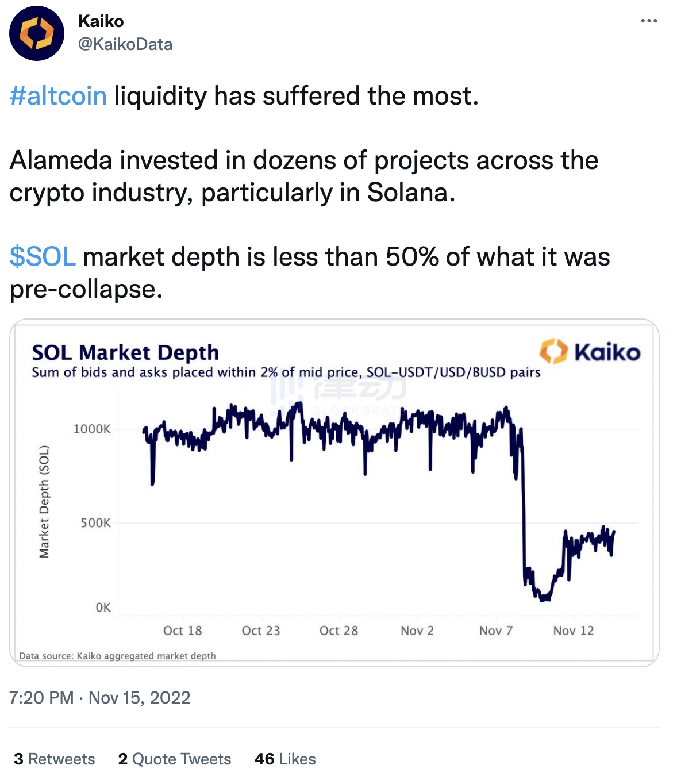Image resolution: width=677 pixels, height=784 pixels.
Task: Click the tweet text mentioning Alameda
Action: (303, 176)
